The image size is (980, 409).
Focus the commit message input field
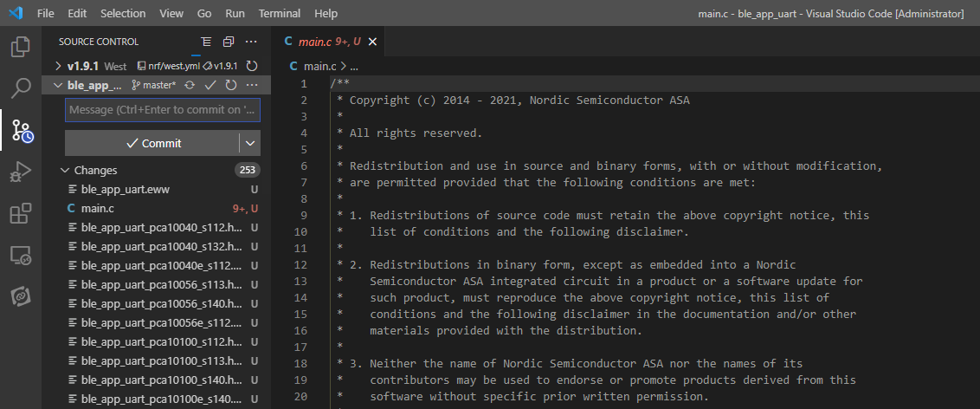163,110
